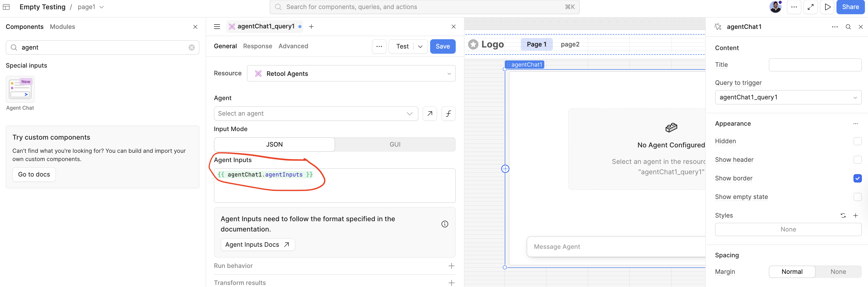Viewport: 868px width, 287px height.
Task: Add a new query tab plus icon
Action: pos(311,27)
